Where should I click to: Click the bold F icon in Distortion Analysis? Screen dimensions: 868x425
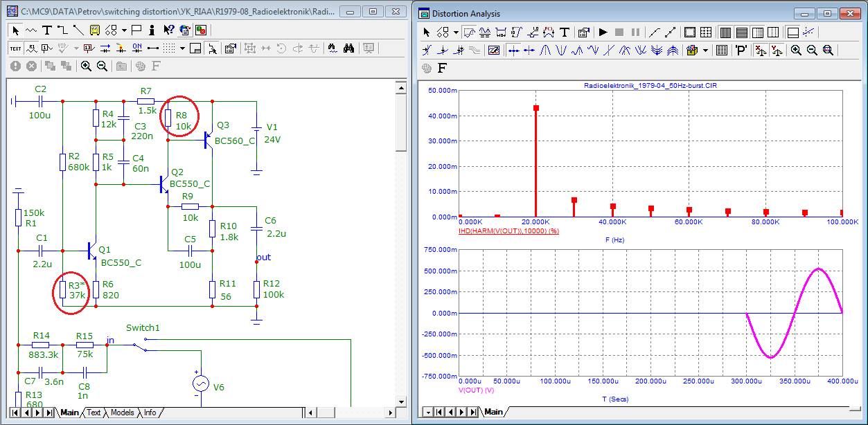[442, 68]
